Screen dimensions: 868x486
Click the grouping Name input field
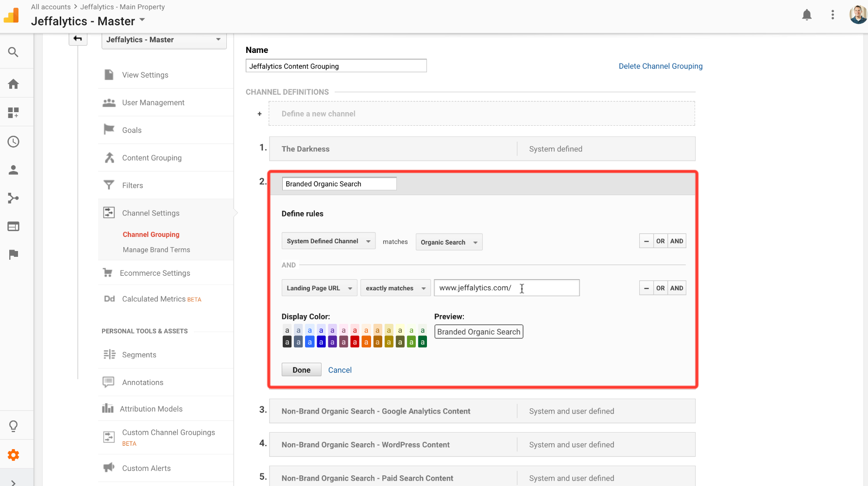click(336, 66)
